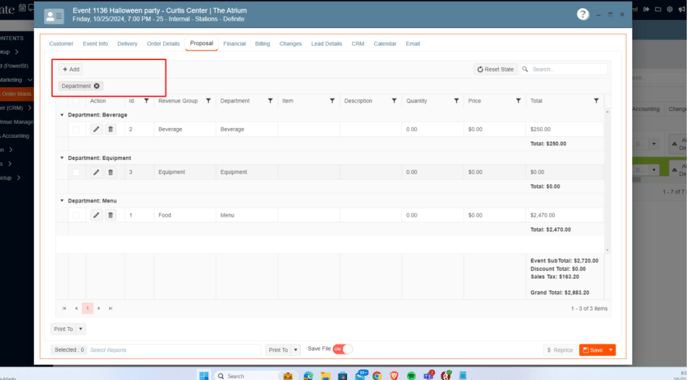Open the Quantity column filter icon
688x380 pixels.
[456, 101]
